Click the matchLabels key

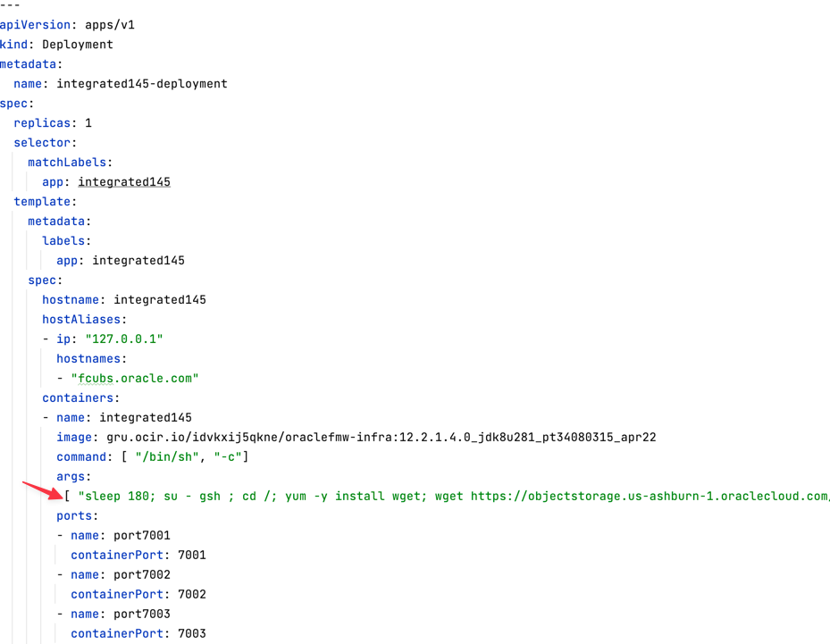coord(67,162)
